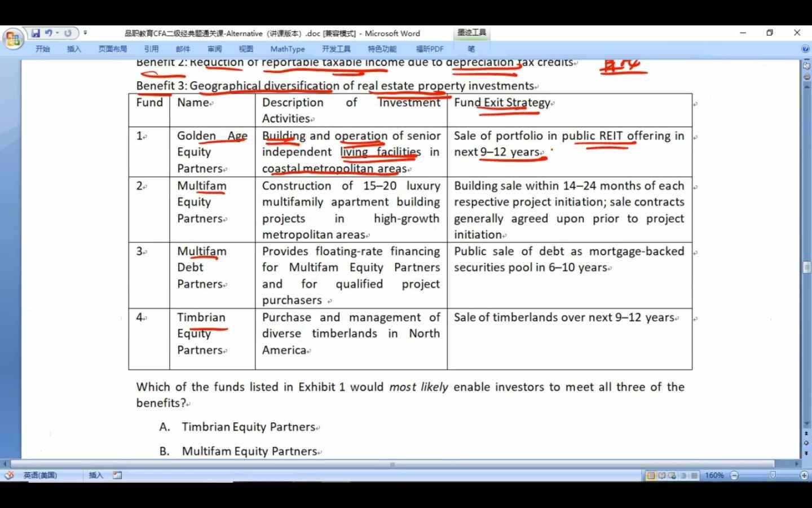Click the macro recording status icon
The height and width of the screenshot is (508, 812).
click(x=117, y=475)
